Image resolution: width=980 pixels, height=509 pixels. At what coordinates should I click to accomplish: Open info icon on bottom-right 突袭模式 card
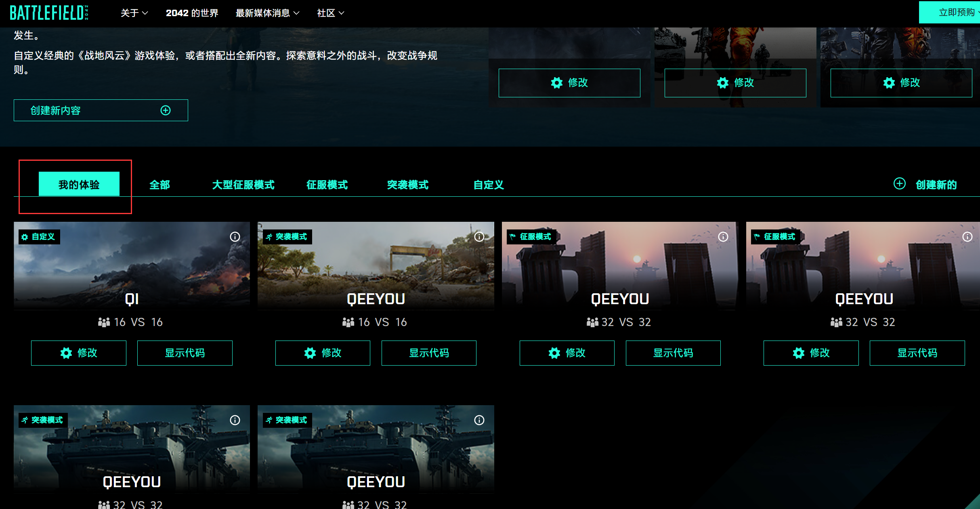(x=479, y=420)
